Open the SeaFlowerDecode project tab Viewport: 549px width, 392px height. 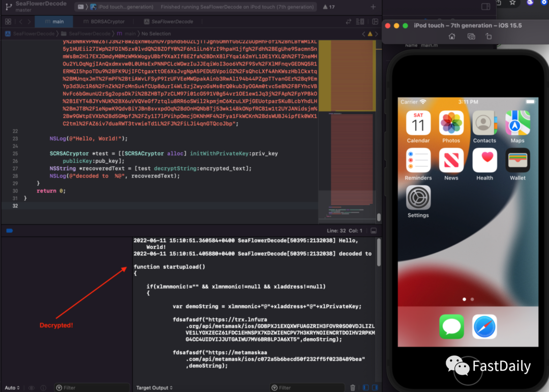(x=168, y=22)
